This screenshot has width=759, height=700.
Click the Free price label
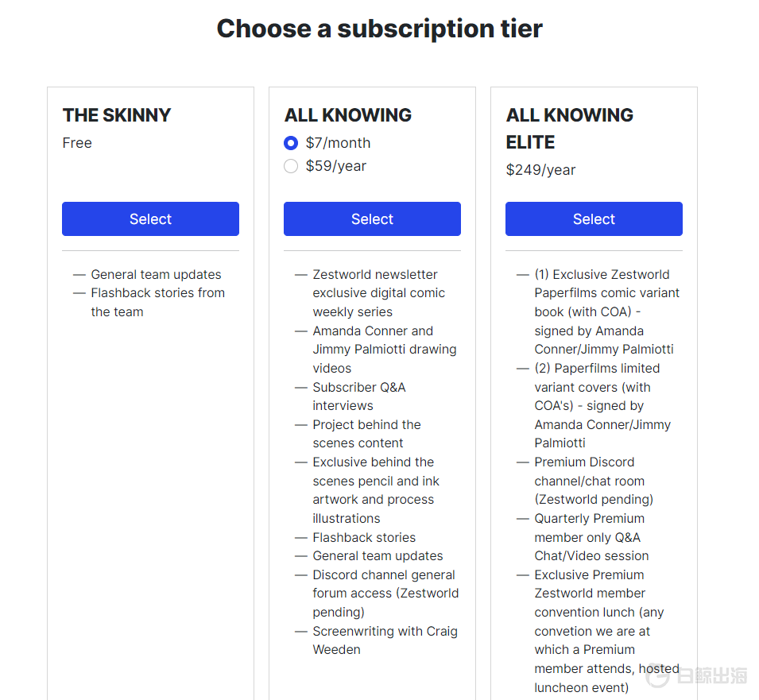click(x=77, y=143)
